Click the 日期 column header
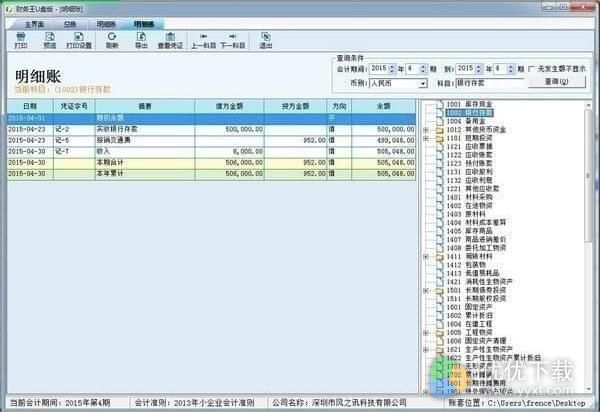600x412 pixels. [30, 106]
